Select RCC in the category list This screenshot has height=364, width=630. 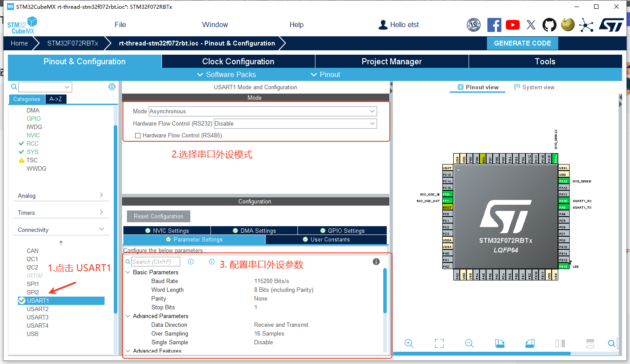coord(32,143)
